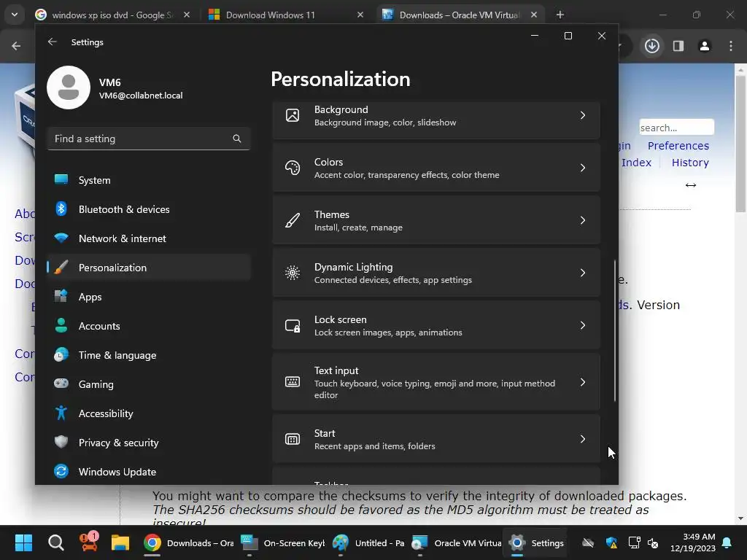This screenshot has width=747, height=560.
Task: Expand Background settings chevron
Action: (583, 115)
